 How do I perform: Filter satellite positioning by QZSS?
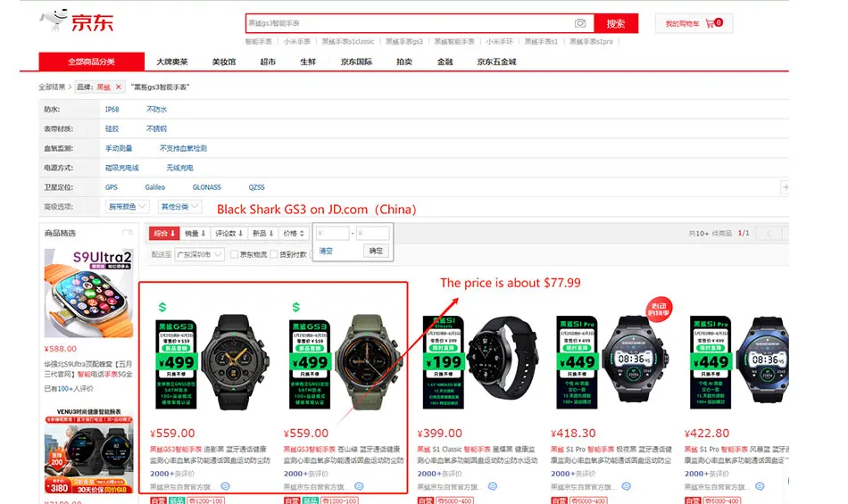[x=256, y=187]
